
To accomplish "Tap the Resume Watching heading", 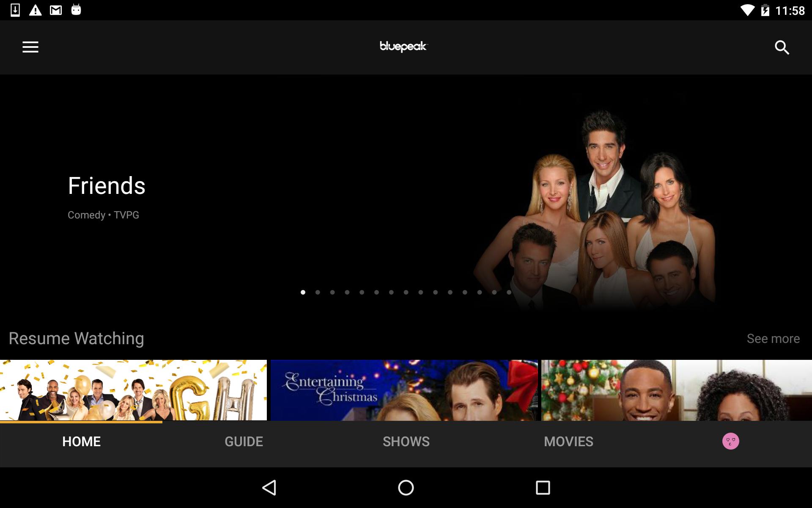I will pos(76,339).
